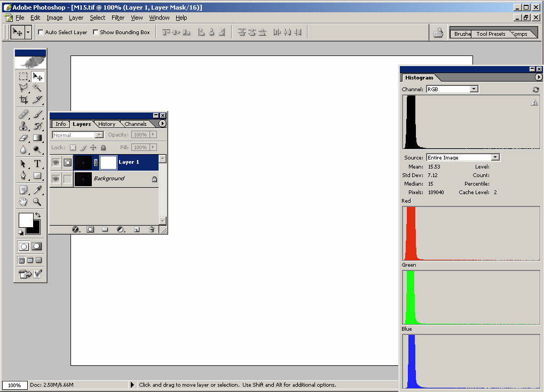Image resolution: width=544 pixels, height=392 pixels.
Task: Open the histogram Channel RGB dropdown
Action: 474,89
